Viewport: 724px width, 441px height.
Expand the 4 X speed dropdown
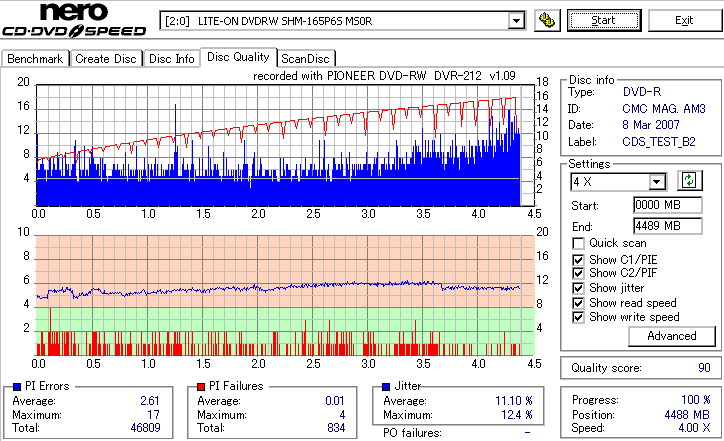point(656,182)
